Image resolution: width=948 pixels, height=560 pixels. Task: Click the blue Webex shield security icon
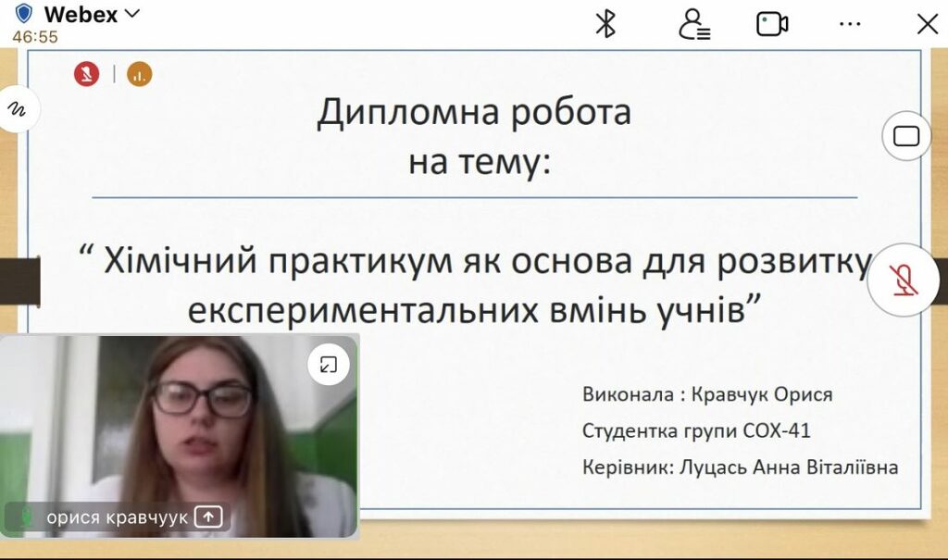[24, 14]
